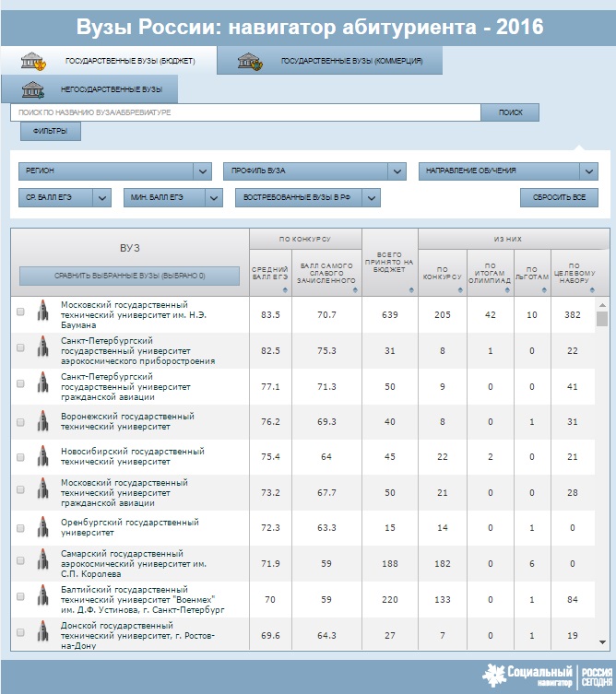616x694 pixels.
Task: Open the Регион dropdown
Action: point(115,171)
